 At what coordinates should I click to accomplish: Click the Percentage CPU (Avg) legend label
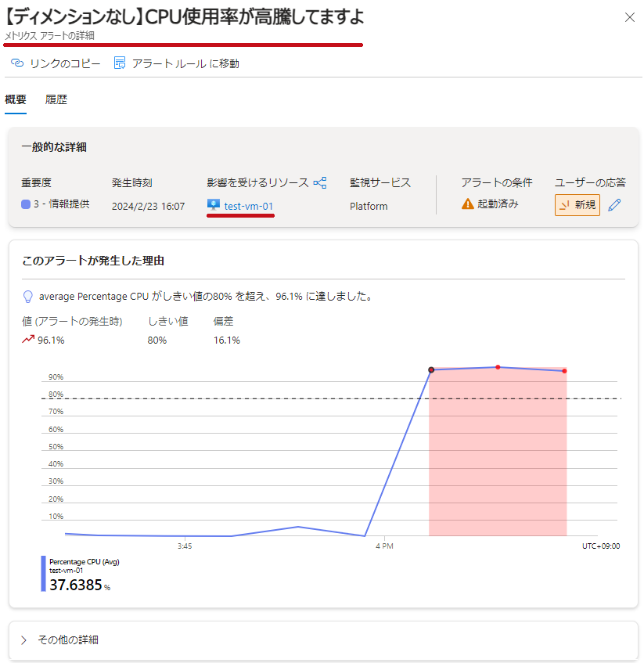(84, 561)
